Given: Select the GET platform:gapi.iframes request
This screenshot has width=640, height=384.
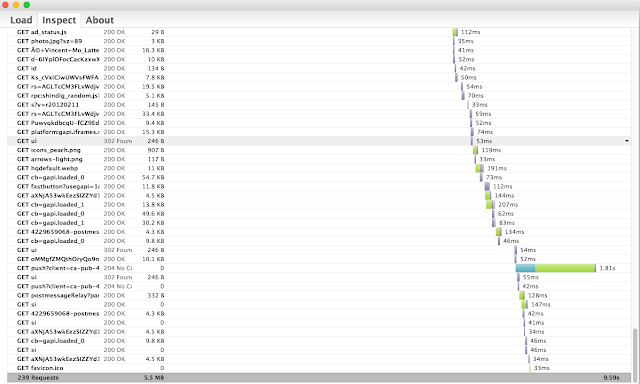Looking at the screenshot, I should (319, 132).
